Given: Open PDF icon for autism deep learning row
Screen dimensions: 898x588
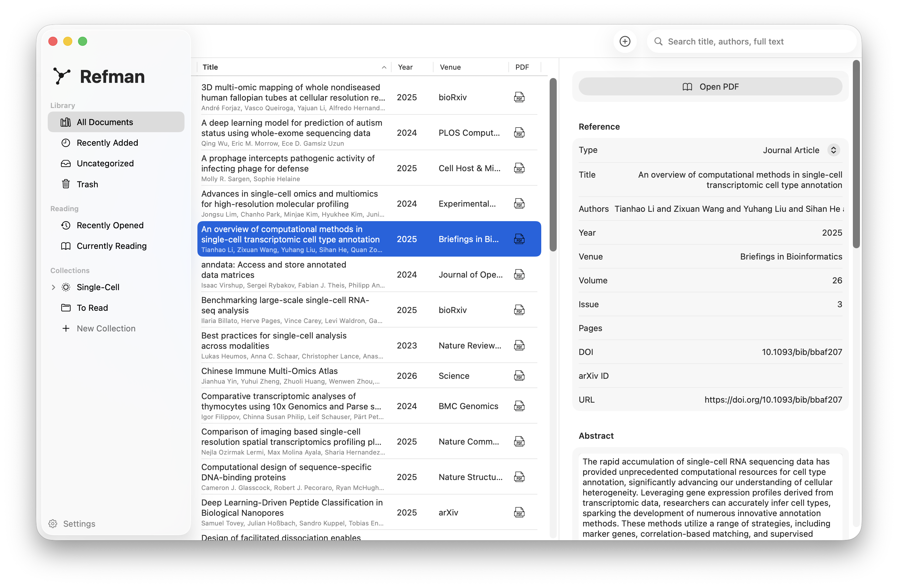Looking at the screenshot, I should 519,133.
